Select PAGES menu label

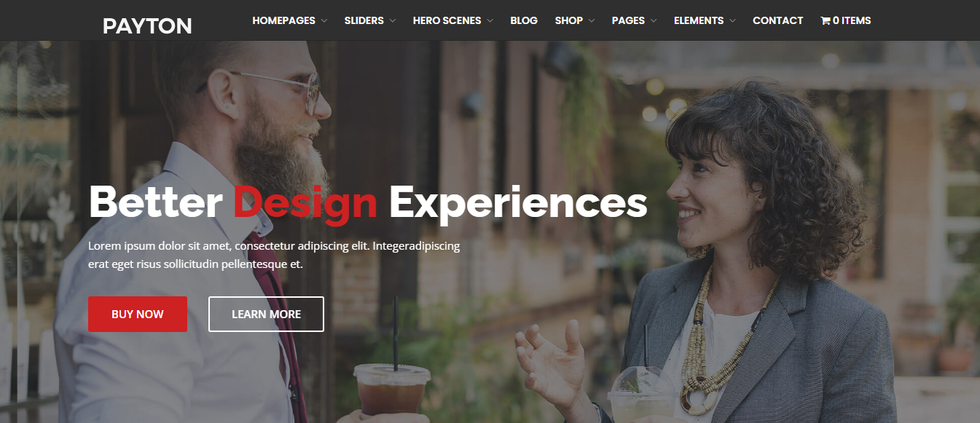(628, 20)
